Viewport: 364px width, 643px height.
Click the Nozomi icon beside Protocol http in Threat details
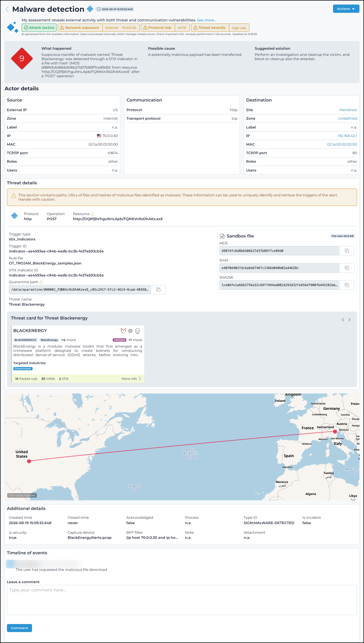[15, 215]
